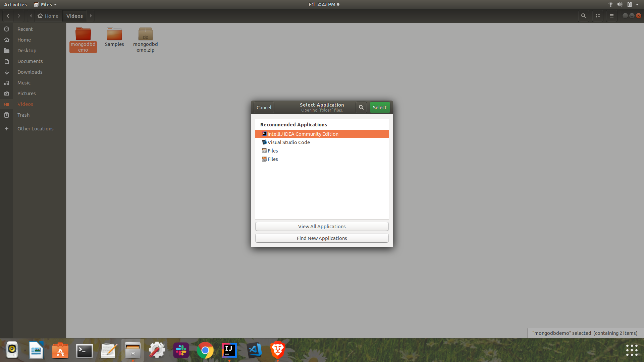644x362 pixels.
Task: Click the Files search toolbar icon
Action: click(x=583, y=16)
